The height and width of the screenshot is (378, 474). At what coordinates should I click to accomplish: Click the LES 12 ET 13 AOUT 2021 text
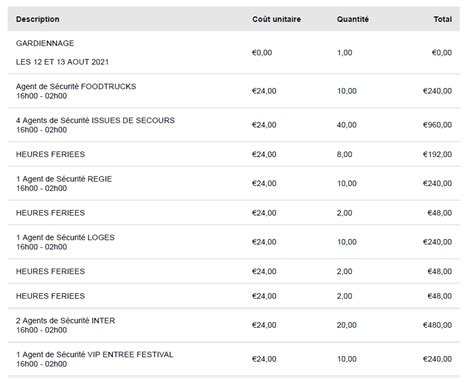click(62, 62)
